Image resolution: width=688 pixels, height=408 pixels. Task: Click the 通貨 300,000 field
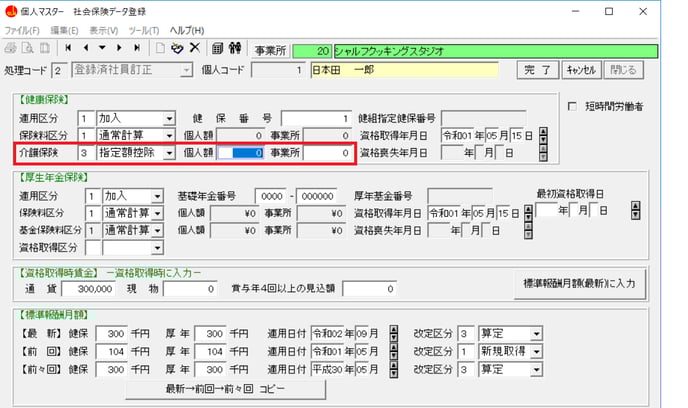pyautogui.click(x=88, y=289)
